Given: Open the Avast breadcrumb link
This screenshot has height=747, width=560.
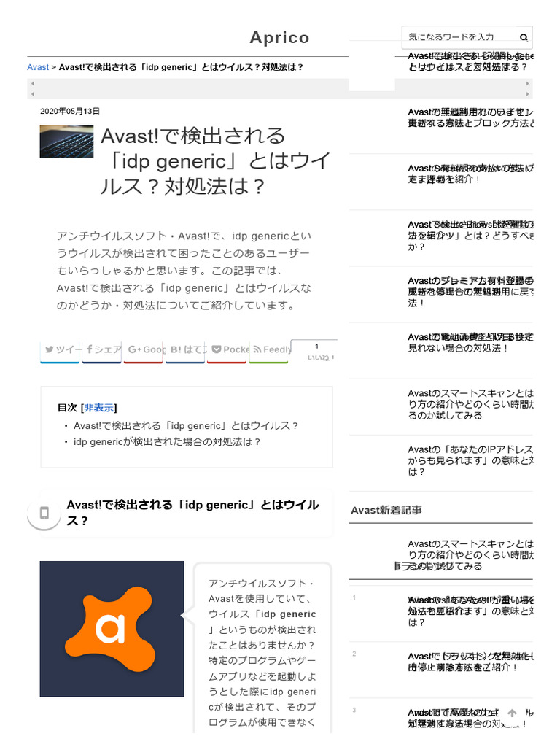Looking at the screenshot, I should (x=38, y=67).
